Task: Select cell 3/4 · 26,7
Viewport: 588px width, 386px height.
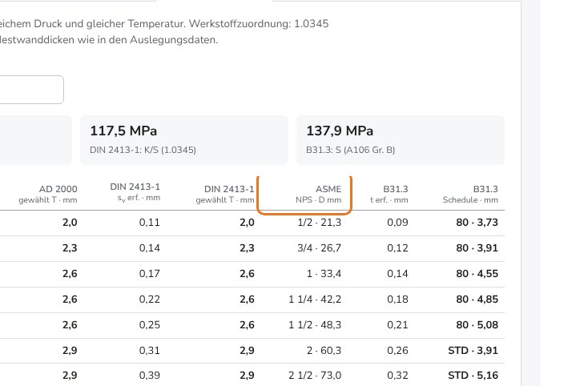Action: coord(319,248)
